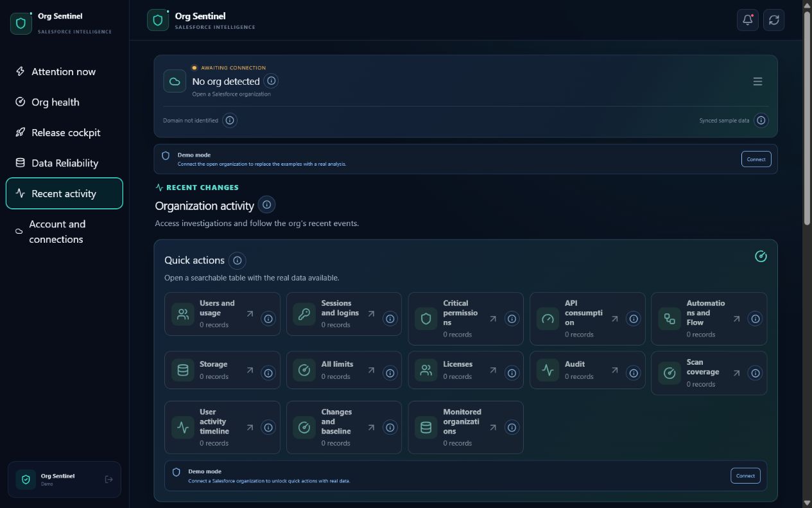Show info for Sessions and logins card
Viewport: 812px width, 508px height.
click(390, 319)
